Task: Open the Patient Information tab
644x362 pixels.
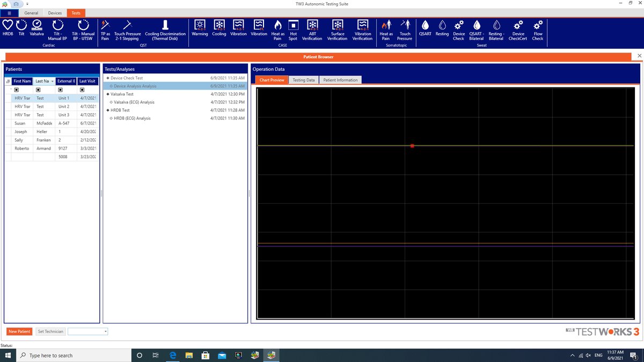Action: click(x=340, y=80)
